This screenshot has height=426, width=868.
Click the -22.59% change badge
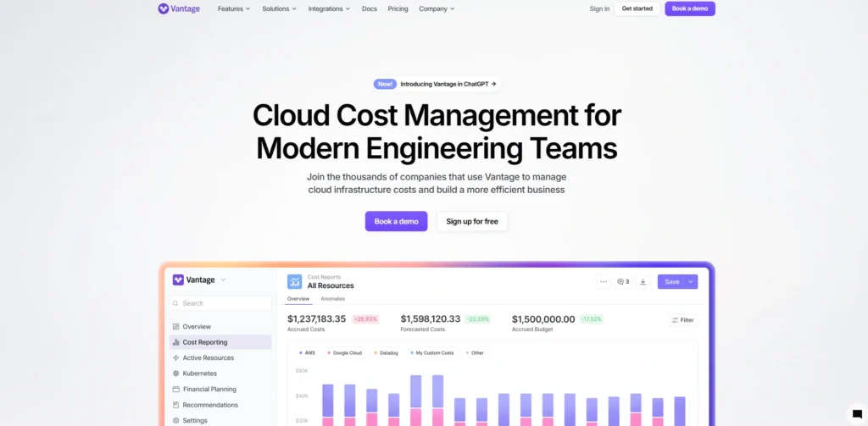coord(478,319)
